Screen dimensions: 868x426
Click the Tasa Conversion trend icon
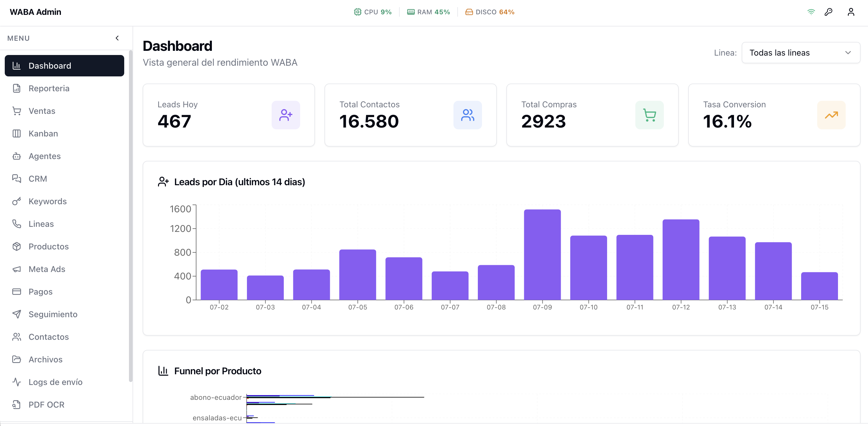tap(831, 115)
